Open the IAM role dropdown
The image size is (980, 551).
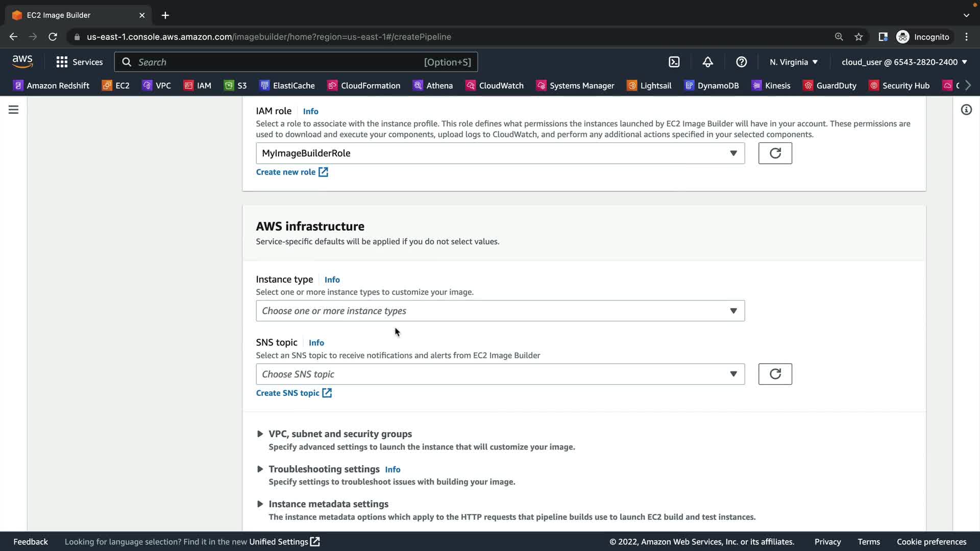(500, 153)
